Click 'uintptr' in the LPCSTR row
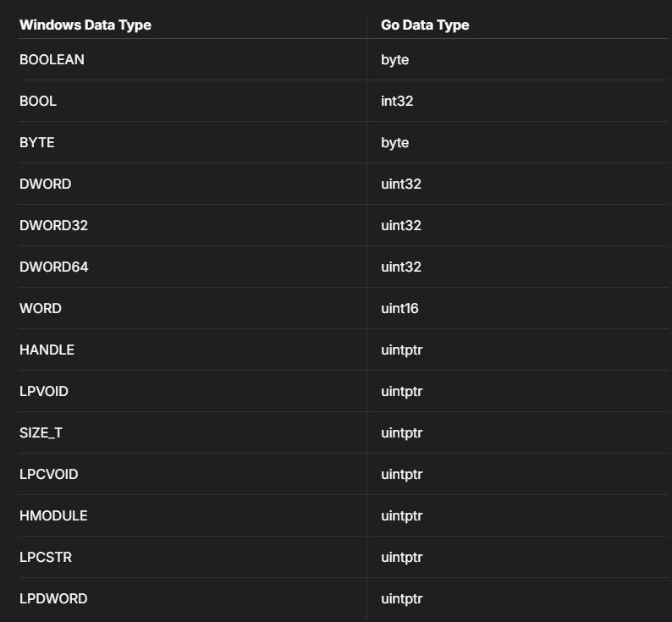The width and height of the screenshot is (672, 622). click(x=401, y=558)
